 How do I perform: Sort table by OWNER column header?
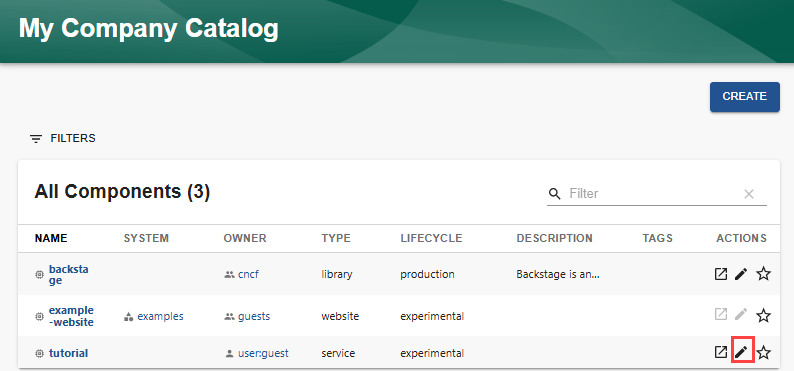[x=245, y=238]
